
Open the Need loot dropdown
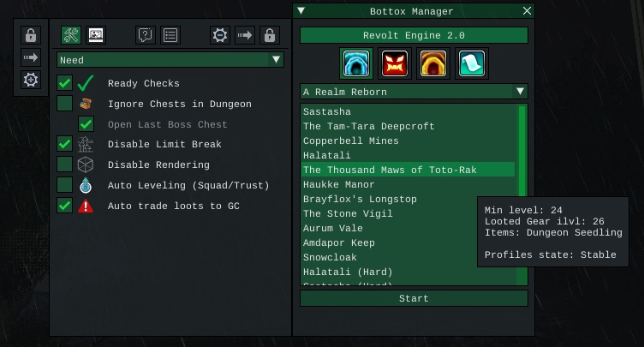click(170, 60)
